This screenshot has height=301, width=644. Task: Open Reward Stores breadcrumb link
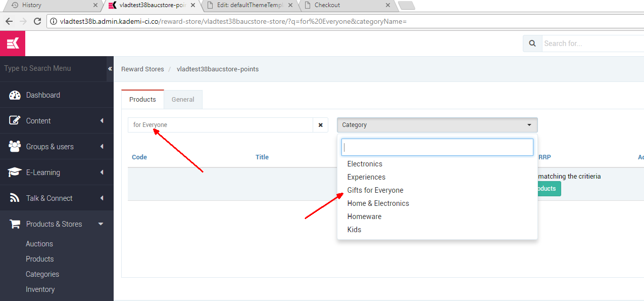pyautogui.click(x=142, y=69)
